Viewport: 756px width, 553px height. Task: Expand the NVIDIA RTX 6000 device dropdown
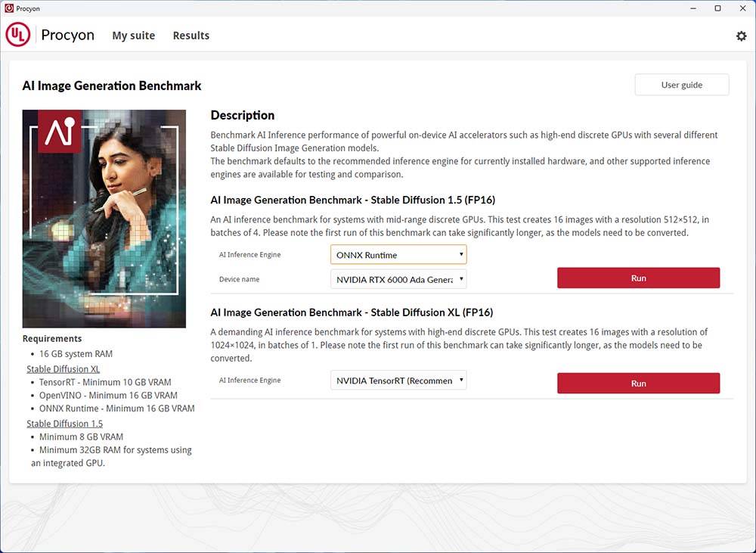click(398, 279)
